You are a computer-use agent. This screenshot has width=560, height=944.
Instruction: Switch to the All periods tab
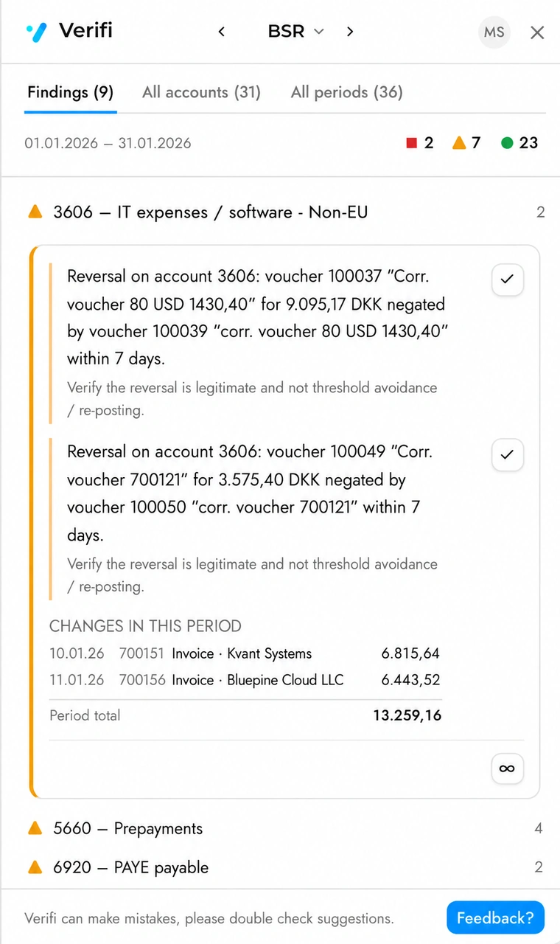(347, 92)
